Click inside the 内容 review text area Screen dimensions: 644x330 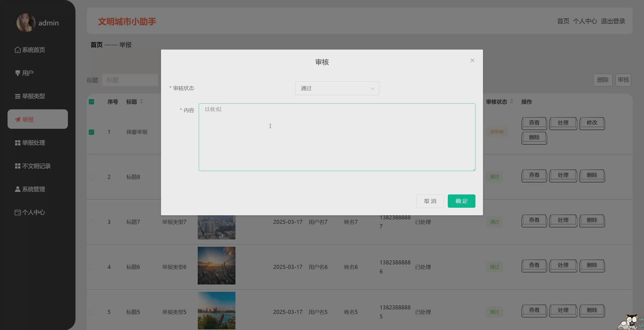point(337,137)
